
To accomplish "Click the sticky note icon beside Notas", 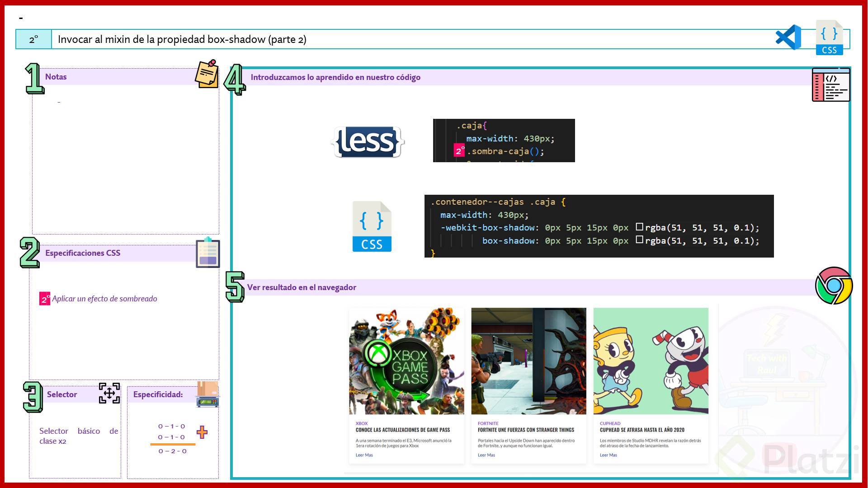I will [207, 74].
